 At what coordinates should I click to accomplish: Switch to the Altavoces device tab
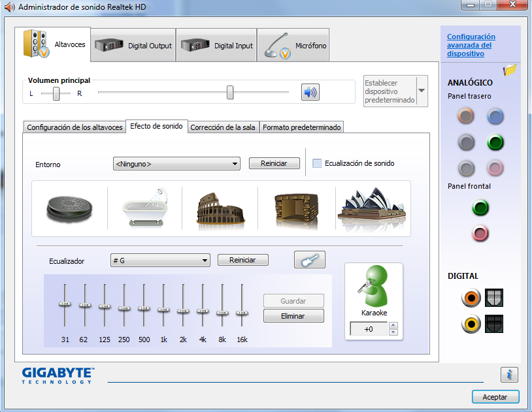click(52, 44)
